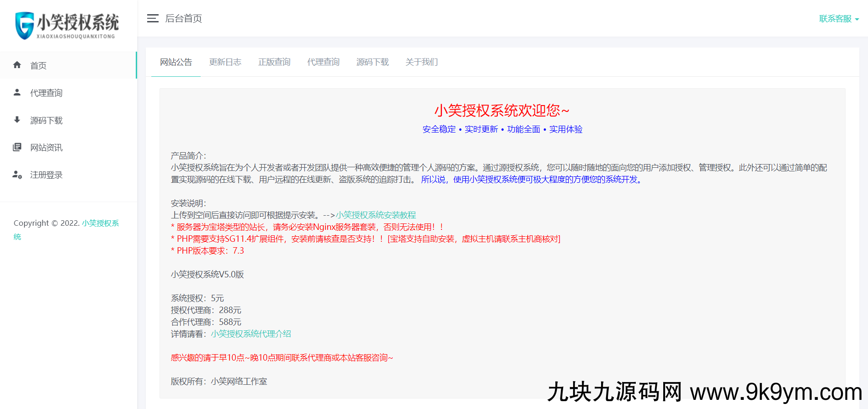
Task: Click the user-gear icon for 注册登录
Action: pyautogui.click(x=17, y=175)
